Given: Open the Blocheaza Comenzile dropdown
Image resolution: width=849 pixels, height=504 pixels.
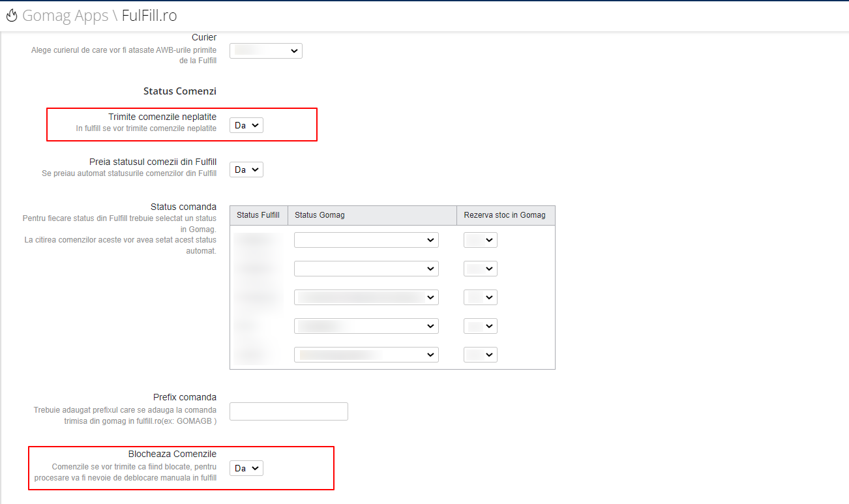Looking at the screenshot, I should click(x=246, y=468).
